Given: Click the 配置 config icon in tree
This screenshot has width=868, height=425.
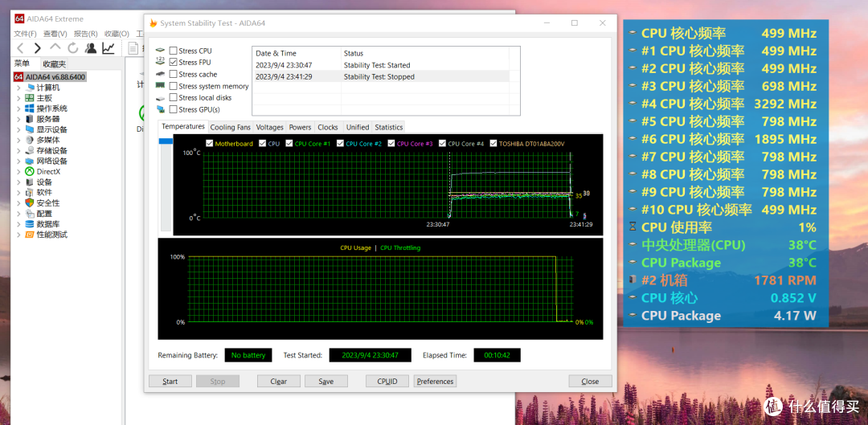Looking at the screenshot, I should (30, 214).
